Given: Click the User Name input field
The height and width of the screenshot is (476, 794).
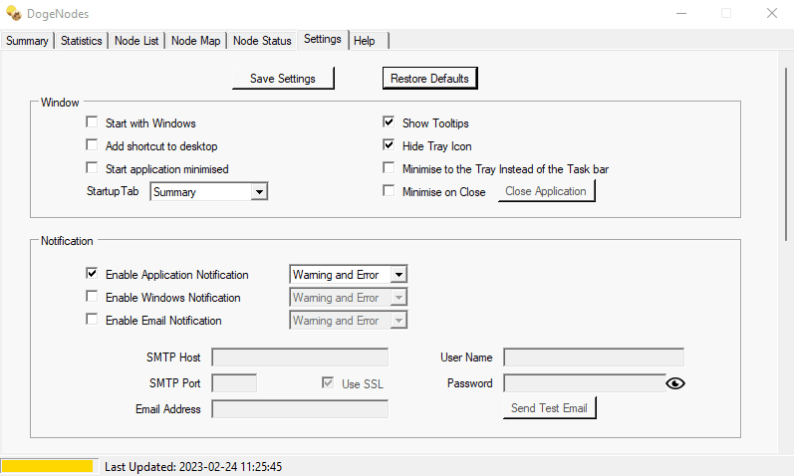Looking at the screenshot, I should [593, 357].
